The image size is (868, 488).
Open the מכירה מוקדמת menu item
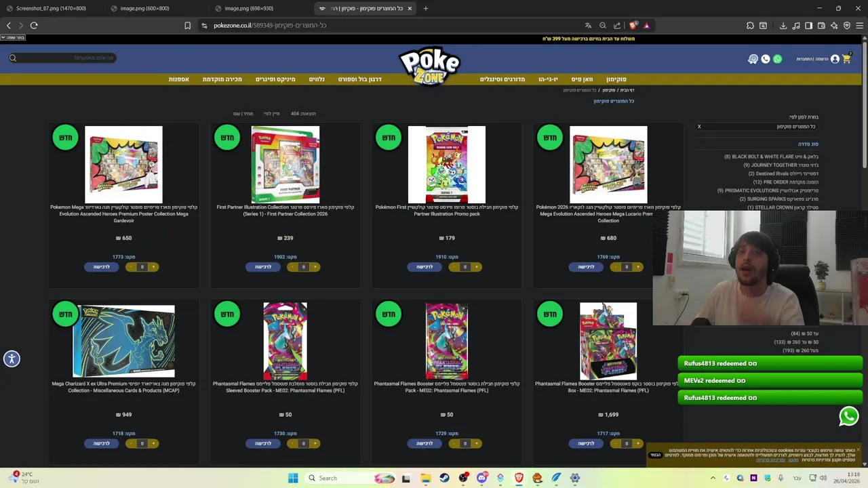[x=222, y=79]
